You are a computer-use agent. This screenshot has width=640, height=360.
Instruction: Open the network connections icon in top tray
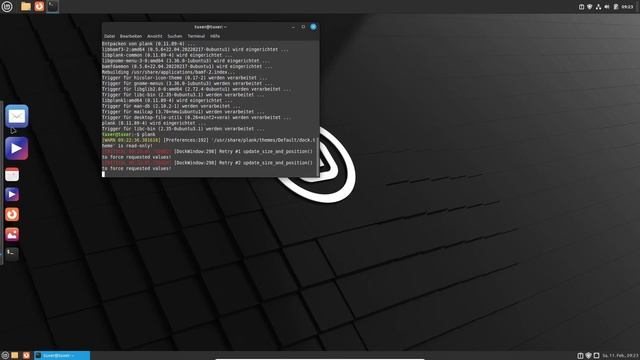pyautogui.click(x=598, y=7)
